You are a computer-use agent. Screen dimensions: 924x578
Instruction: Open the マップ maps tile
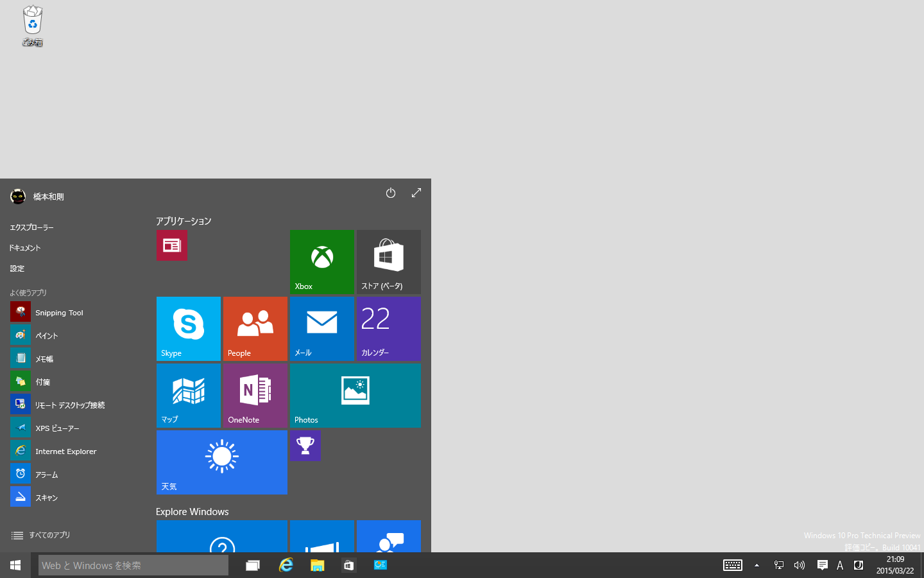point(188,396)
